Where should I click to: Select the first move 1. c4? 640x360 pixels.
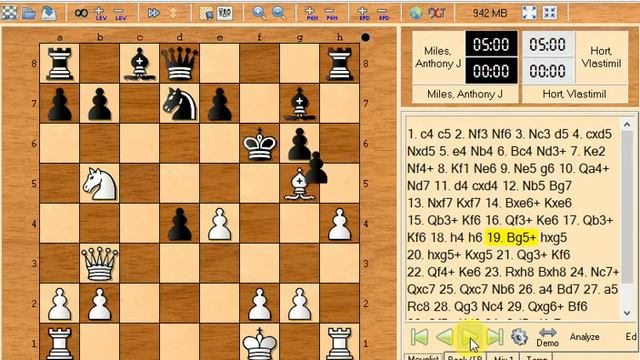420,134
